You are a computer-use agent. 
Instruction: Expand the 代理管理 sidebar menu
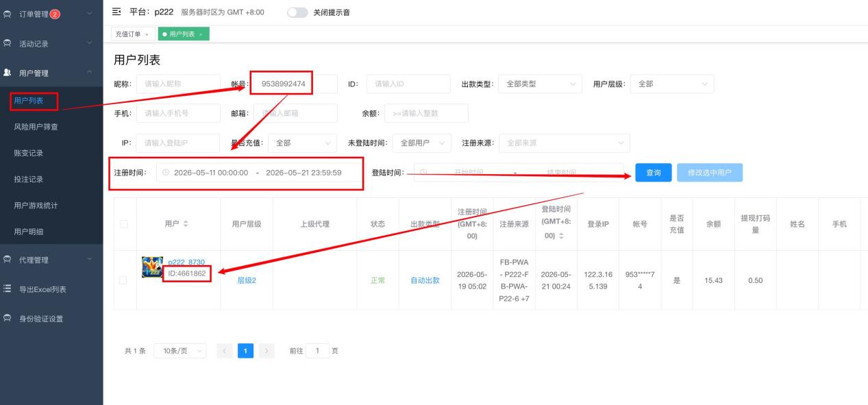tap(51, 260)
